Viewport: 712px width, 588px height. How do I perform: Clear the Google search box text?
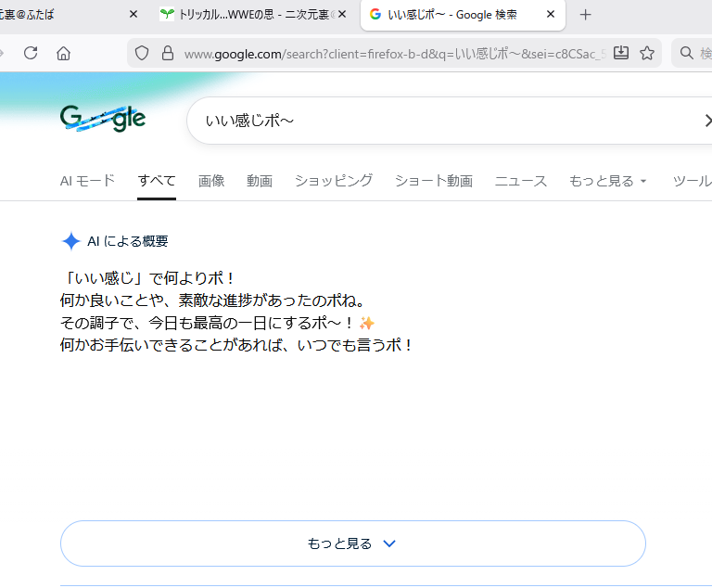707,121
